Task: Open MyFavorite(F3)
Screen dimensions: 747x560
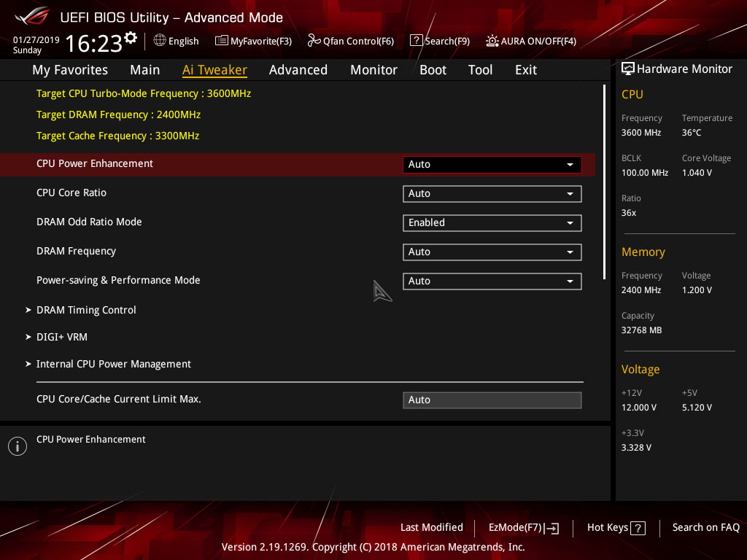Action: click(x=253, y=41)
